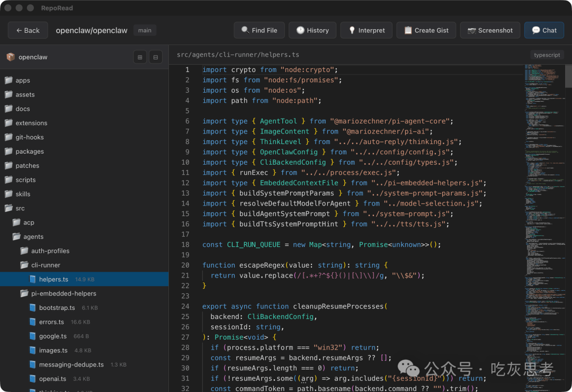Viewport: 572px width, 392px height.
Task: Open the docs folder
Action: tap(84, 109)
